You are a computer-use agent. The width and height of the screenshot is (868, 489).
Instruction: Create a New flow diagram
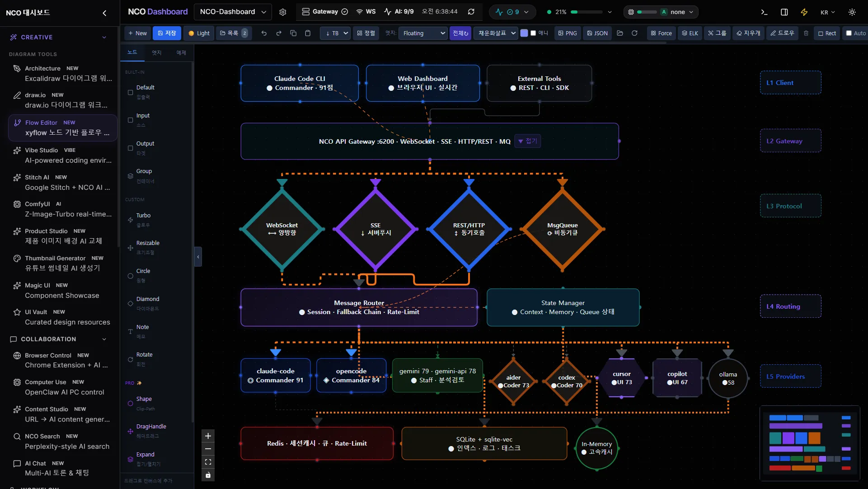(137, 33)
